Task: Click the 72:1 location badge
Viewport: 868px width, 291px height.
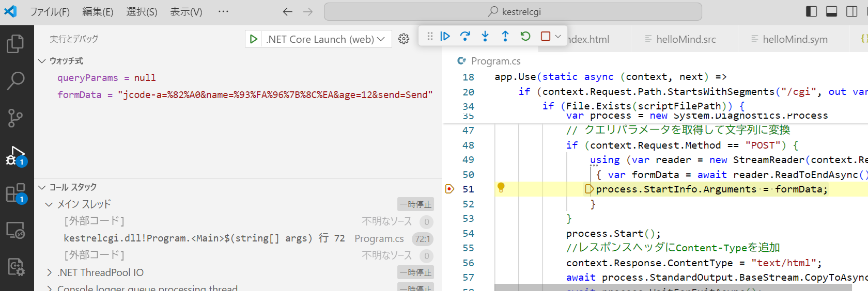Action: pyautogui.click(x=423, y=239)
